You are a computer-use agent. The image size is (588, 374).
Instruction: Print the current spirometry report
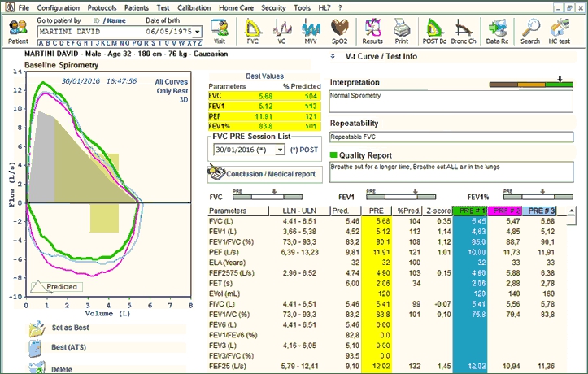pyautogui.click(x=401, y=29)
